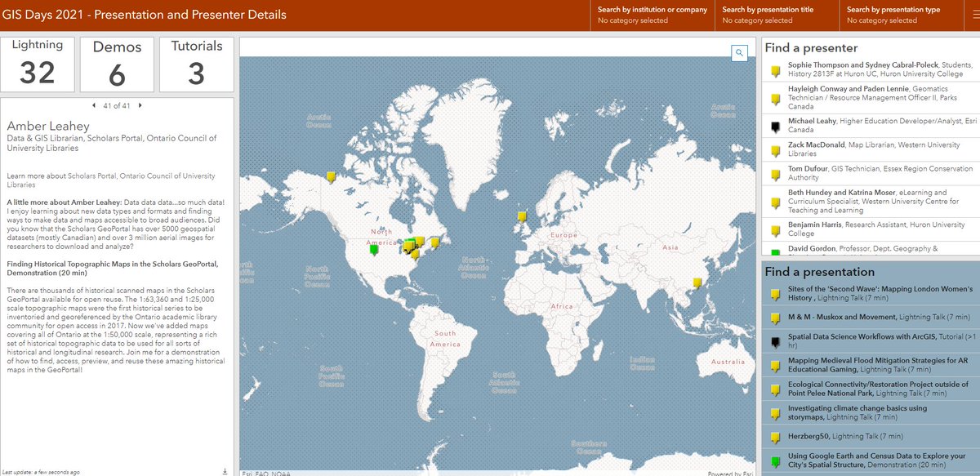Select presenter Benjamin Harris, Research Assistant
This screenshot has height=476, width=980.
point(869,229)
